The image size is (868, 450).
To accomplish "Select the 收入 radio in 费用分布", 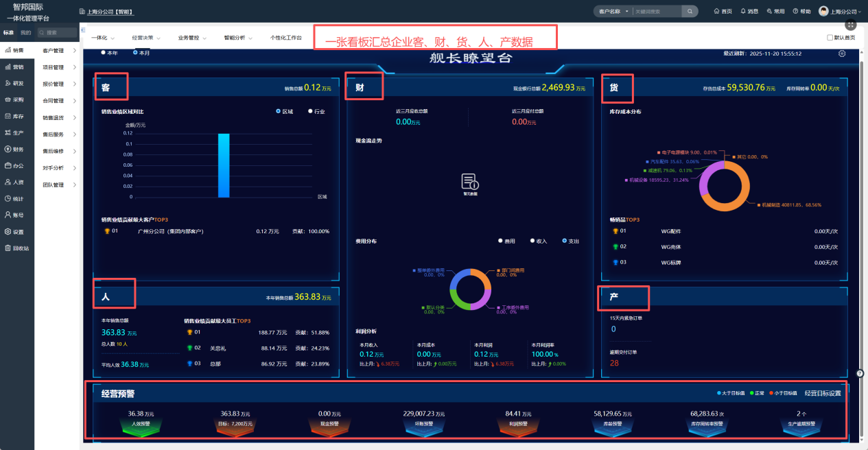I will click(532, 241).
